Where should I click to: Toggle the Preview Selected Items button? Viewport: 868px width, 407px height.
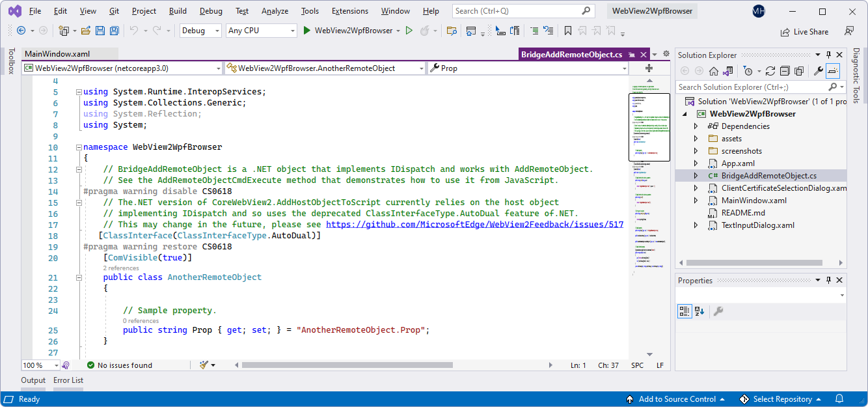(x=832, y=72)
